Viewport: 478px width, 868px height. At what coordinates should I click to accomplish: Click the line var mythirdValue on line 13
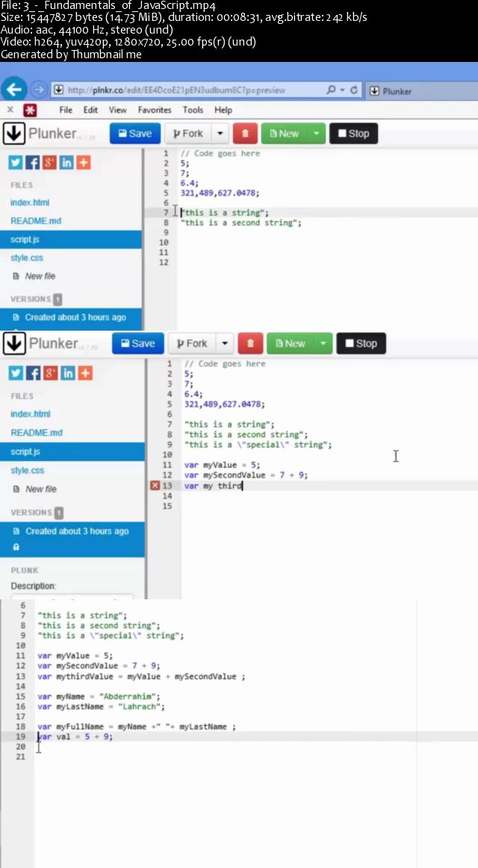pyautogui.click(x=141, y=676)
